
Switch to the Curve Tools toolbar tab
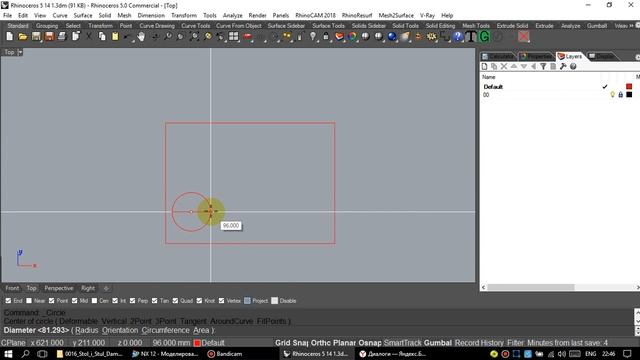click(196, 26)
